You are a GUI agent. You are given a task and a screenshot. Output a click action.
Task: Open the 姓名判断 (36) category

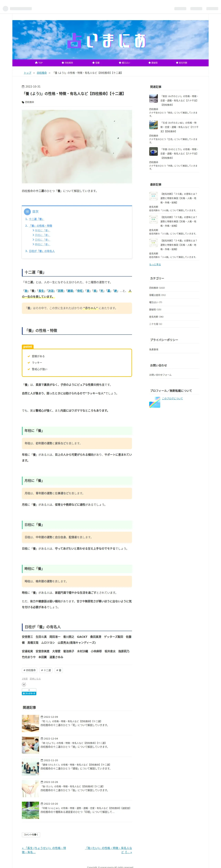click(156, 317)
